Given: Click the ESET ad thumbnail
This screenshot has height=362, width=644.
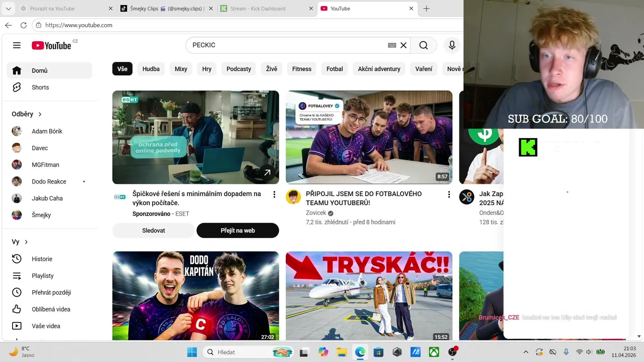Looking at the screenshot, I should click(x=195, y=137).
